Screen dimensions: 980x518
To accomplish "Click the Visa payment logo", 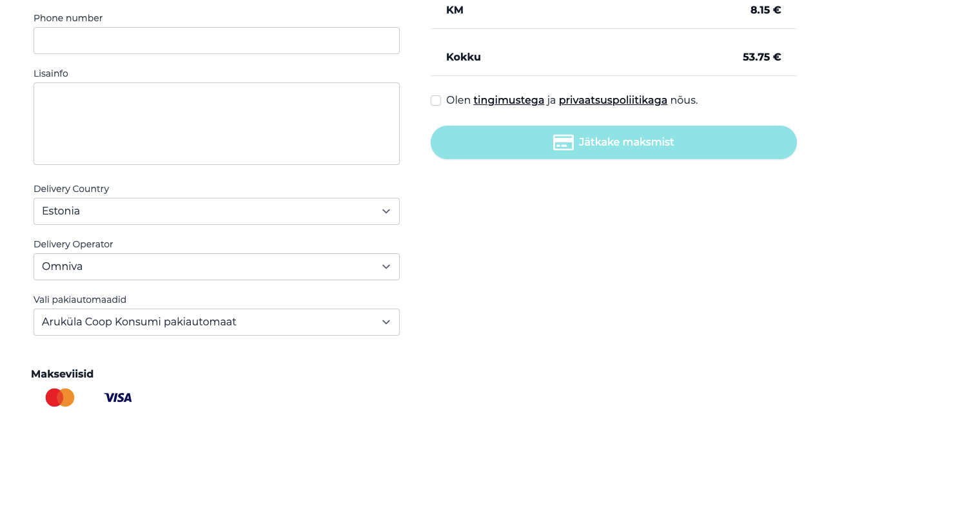I will 118,398.
